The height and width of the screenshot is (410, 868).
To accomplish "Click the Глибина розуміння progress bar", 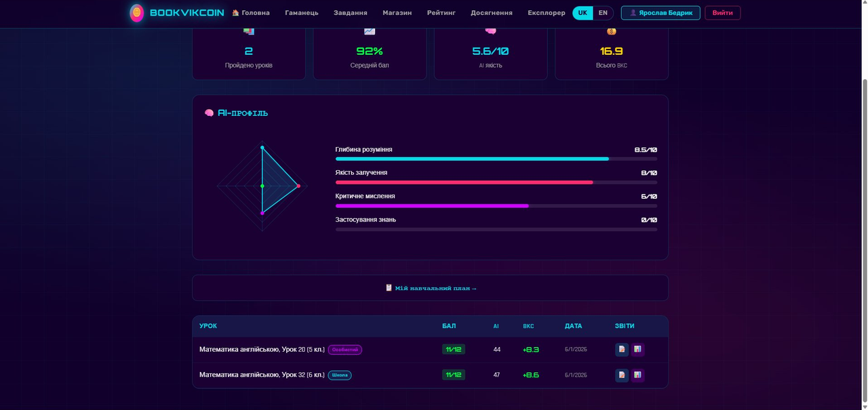I will [496, 159].
